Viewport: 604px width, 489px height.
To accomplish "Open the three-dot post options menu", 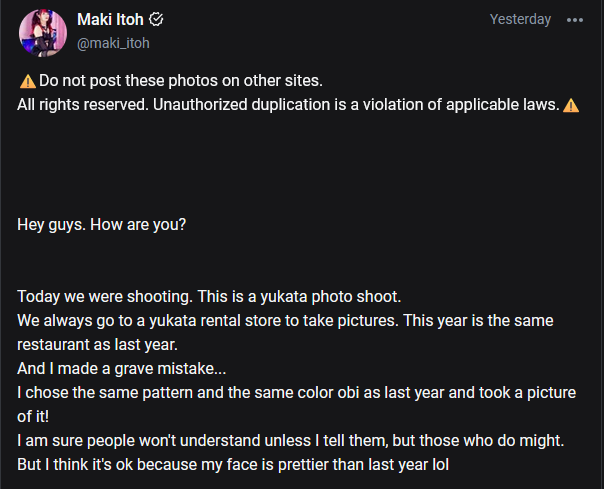I will [x=574, y=20].
